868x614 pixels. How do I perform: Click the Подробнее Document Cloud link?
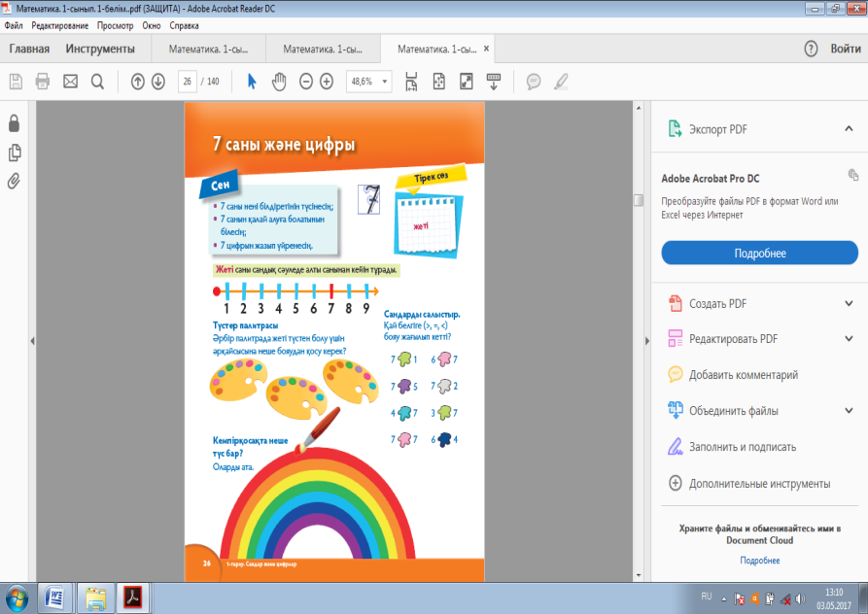coord(759,561)
